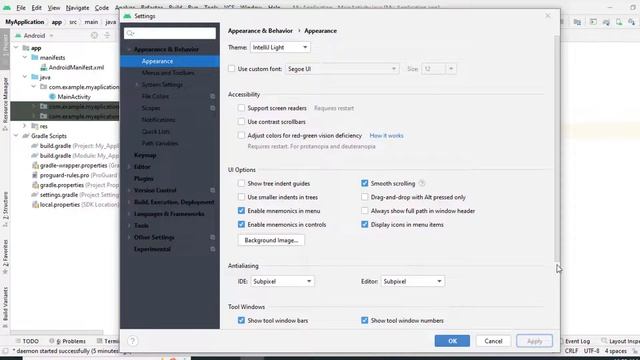Click the Settings search input field
Screen dimensions: 640x360
pos(170,33)
